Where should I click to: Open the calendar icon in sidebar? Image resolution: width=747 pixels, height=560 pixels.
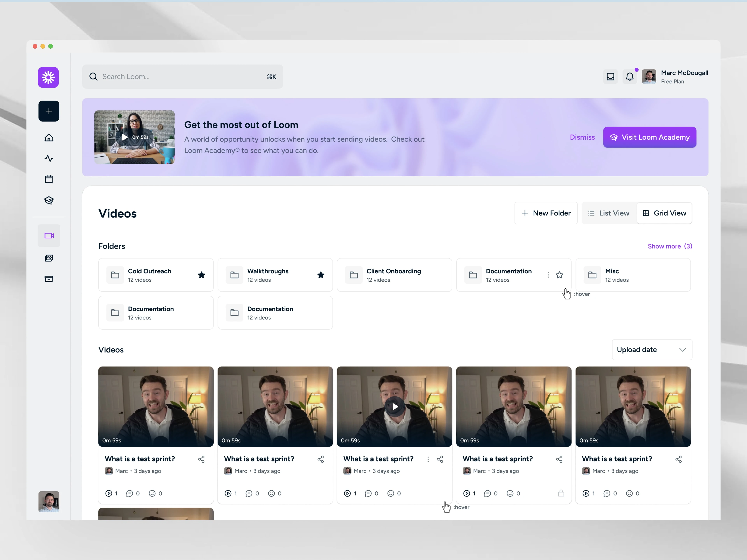click(49, 179)
